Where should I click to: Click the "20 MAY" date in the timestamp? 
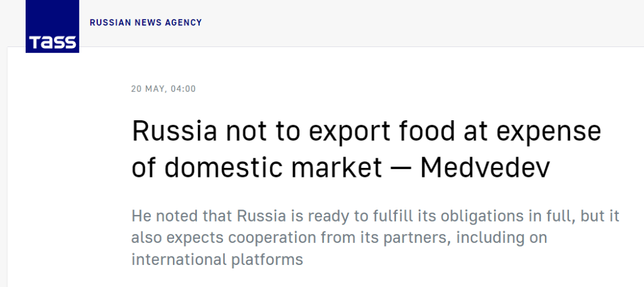pyautogui.click(x=146, y=89)
